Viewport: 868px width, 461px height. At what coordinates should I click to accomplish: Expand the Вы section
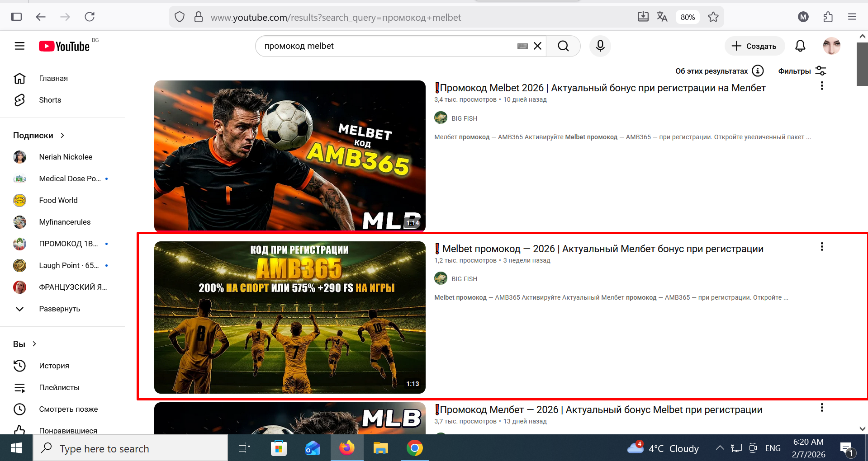point(25,344)
